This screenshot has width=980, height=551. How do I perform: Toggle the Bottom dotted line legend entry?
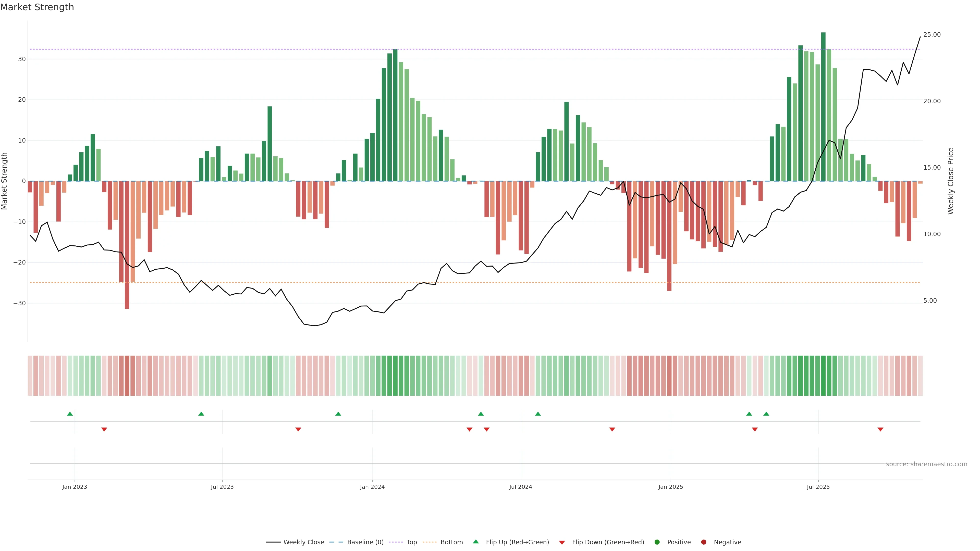(451, 542)
